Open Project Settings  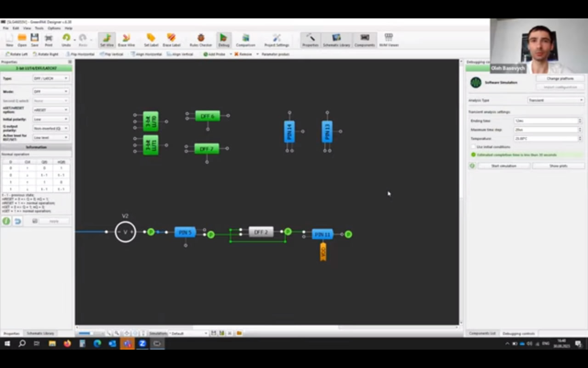coord(277,40)
